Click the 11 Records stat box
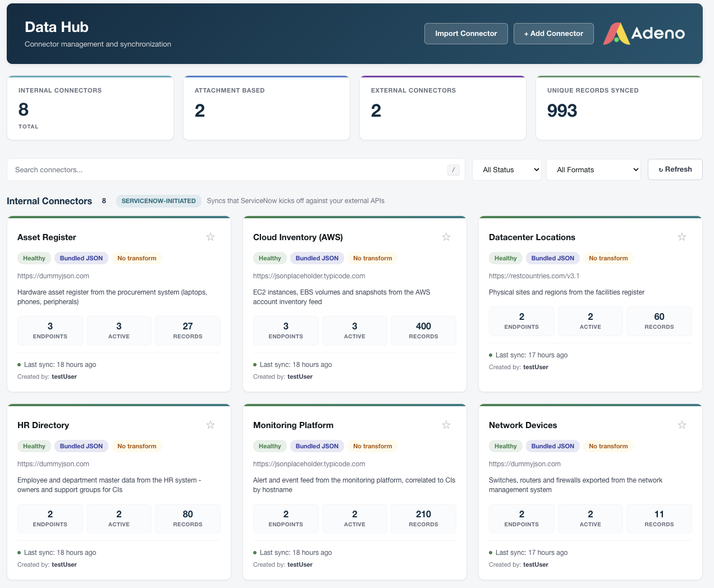This screenshot has height=588, width=714. [659, 518]
